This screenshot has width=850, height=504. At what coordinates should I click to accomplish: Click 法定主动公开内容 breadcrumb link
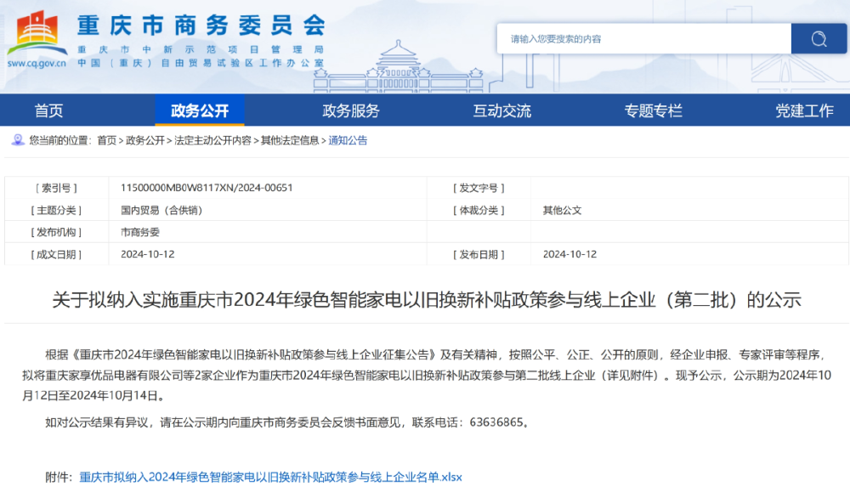(x=212, y=140)
